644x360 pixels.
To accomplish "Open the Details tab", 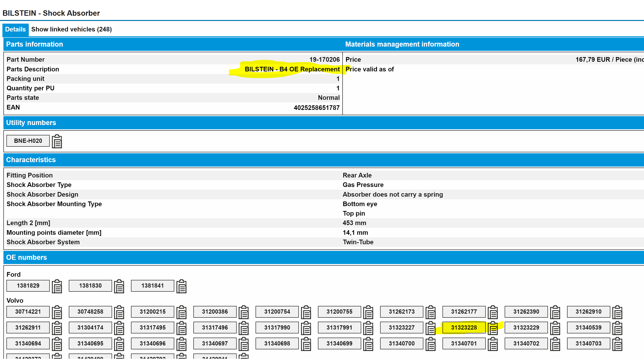I will [x=15, y=29].
